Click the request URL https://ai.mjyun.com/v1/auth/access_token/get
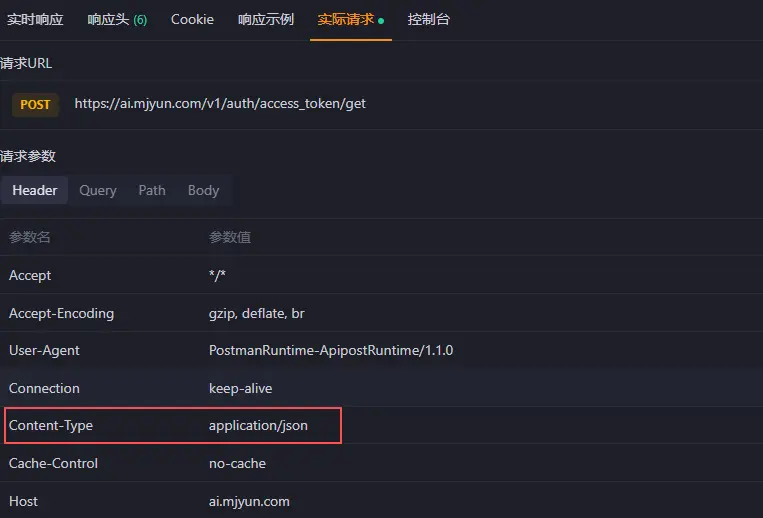Image resolution: width=763 pixels, height=518 pixels. click(x=220, y=104)
